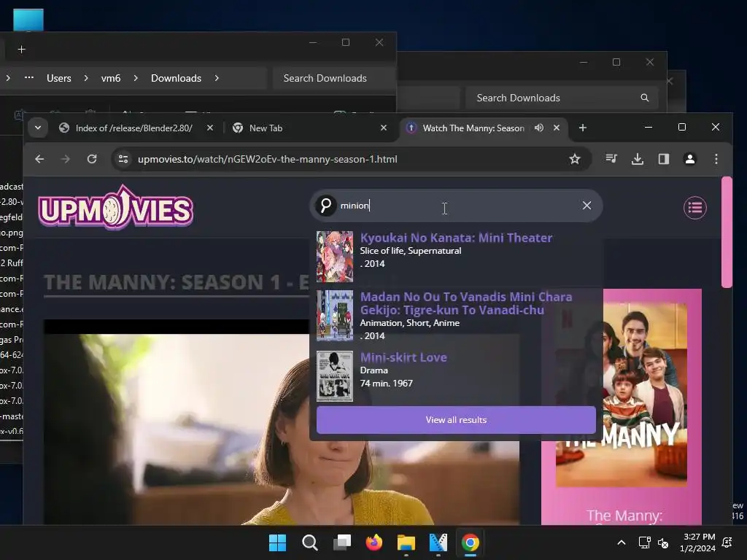Expand chevron between Users and vm6
The height and width of the screenshot is (560, 747).
click(x=86, y=78)
